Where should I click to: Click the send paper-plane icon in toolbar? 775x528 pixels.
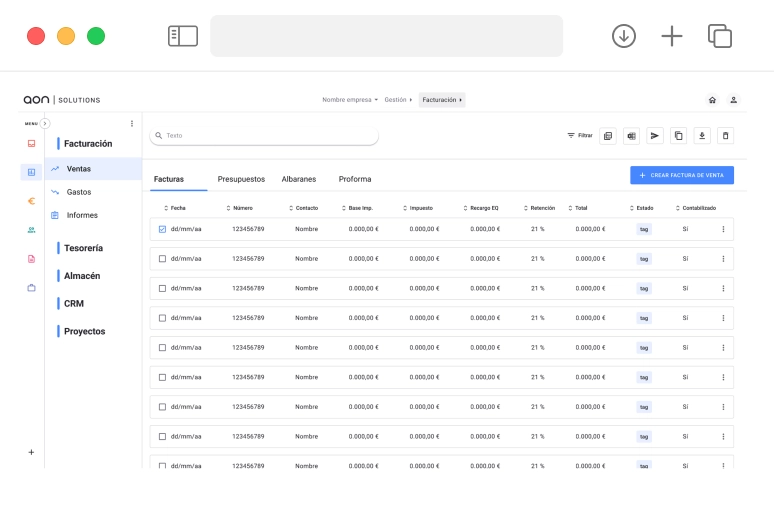pos(654,135)
